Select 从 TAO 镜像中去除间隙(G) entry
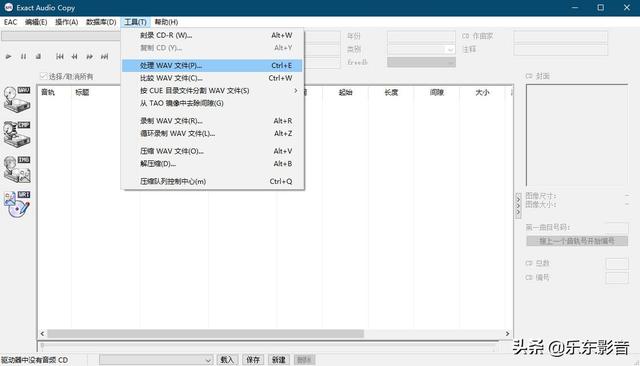This screenshot has height=366, width=640. pos(212,103)
